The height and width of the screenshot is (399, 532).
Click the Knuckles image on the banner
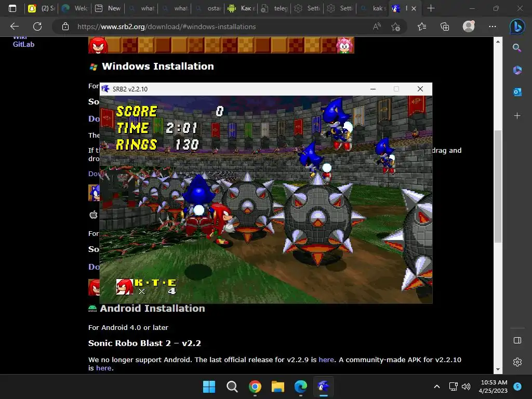[98, 45]
